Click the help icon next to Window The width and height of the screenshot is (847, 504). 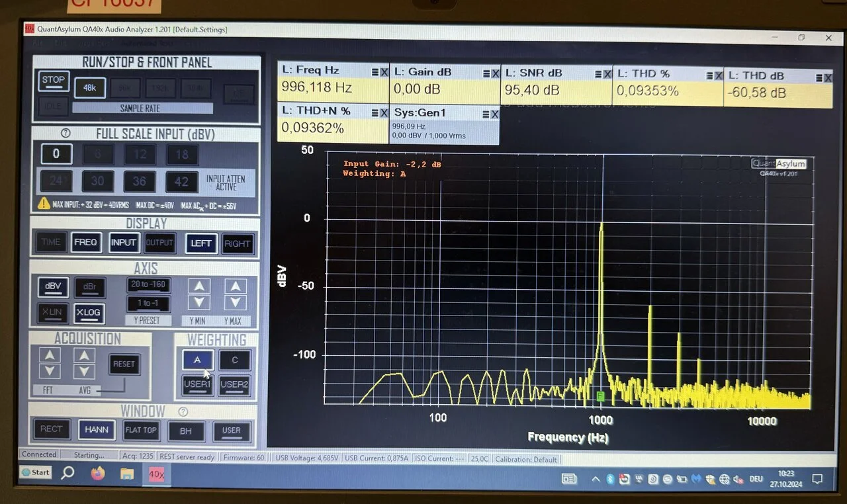183,411
